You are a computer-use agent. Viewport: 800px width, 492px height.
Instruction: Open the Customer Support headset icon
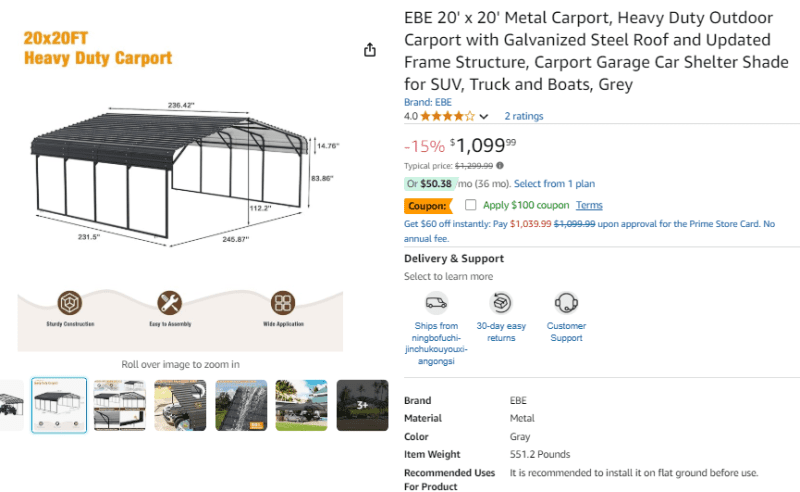coord(566,303)
